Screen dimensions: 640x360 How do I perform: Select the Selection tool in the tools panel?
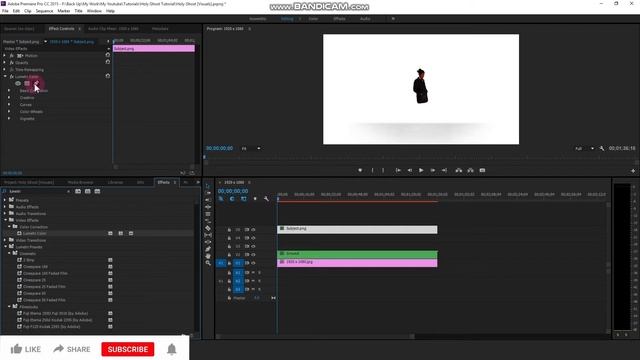[x=208, y=186]
